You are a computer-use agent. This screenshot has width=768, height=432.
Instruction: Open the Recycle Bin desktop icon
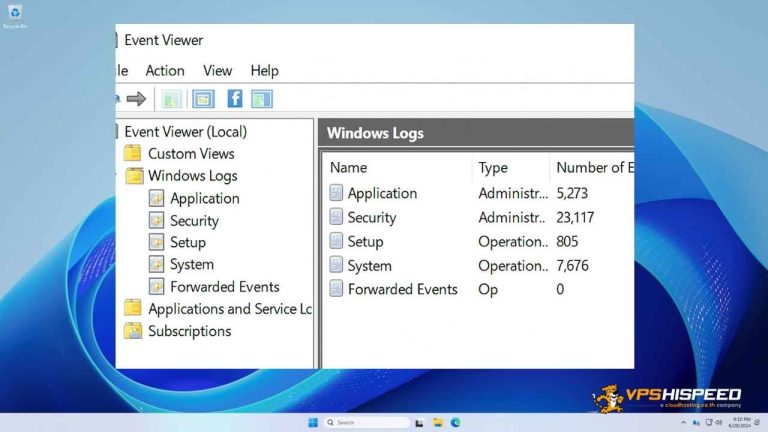(x=15, y=16)
